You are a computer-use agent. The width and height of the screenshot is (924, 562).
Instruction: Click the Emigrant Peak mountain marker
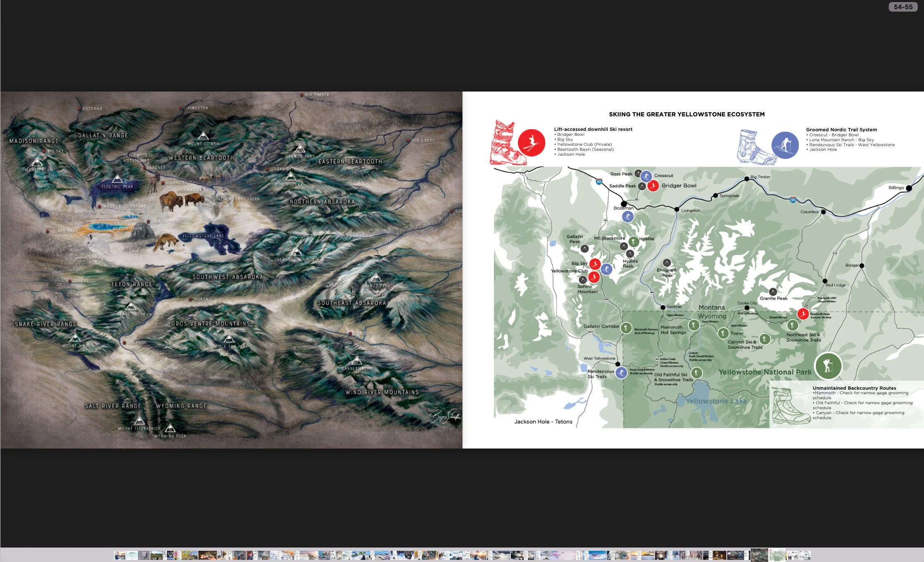(x=667, y=263)
